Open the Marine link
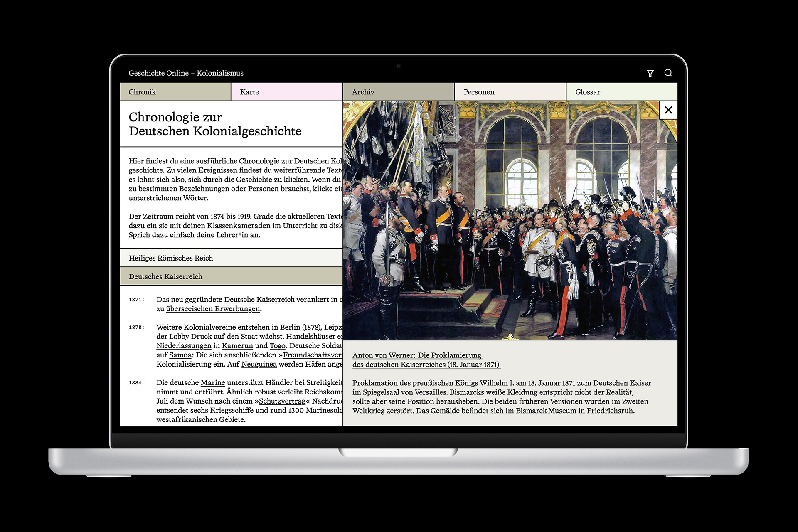Viewport: 798px width, 532px height. point(213,383)
